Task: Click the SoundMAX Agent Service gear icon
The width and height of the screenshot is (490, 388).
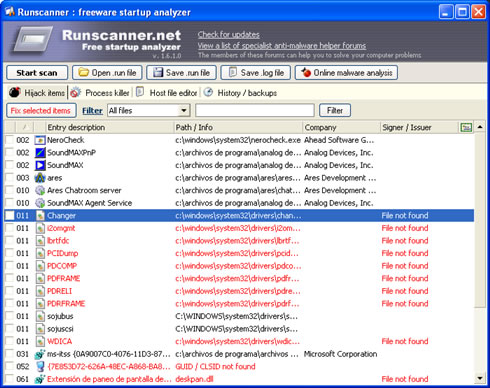Action: point(40,203)
